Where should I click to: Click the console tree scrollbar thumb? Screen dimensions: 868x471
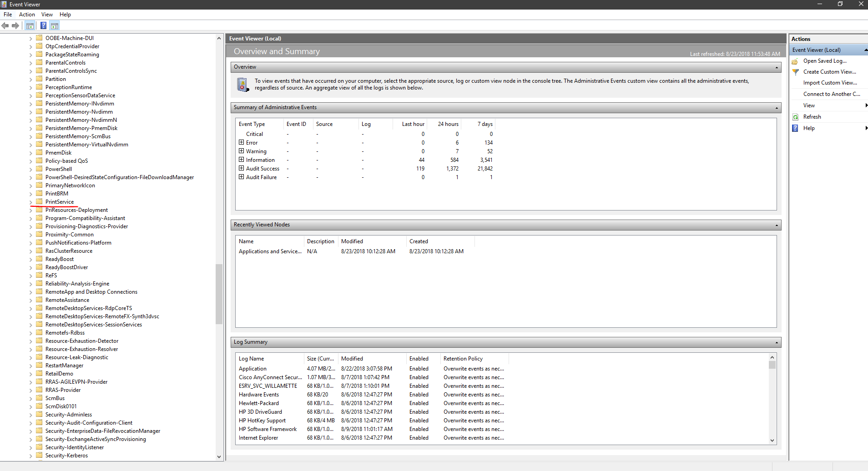tap(219, 294)
